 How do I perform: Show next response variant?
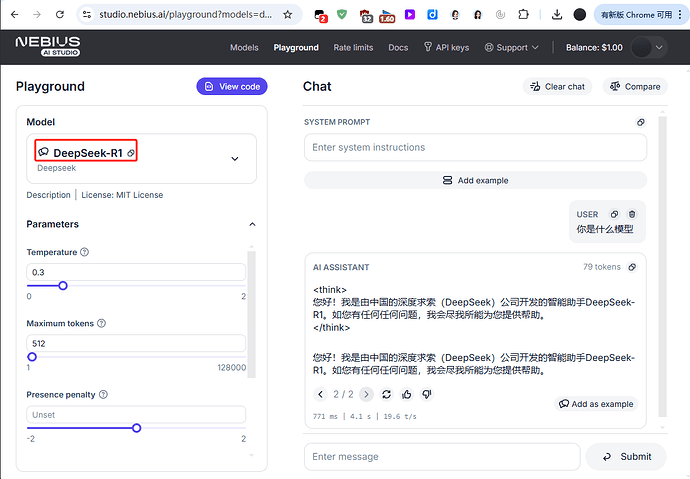point(366,394)
